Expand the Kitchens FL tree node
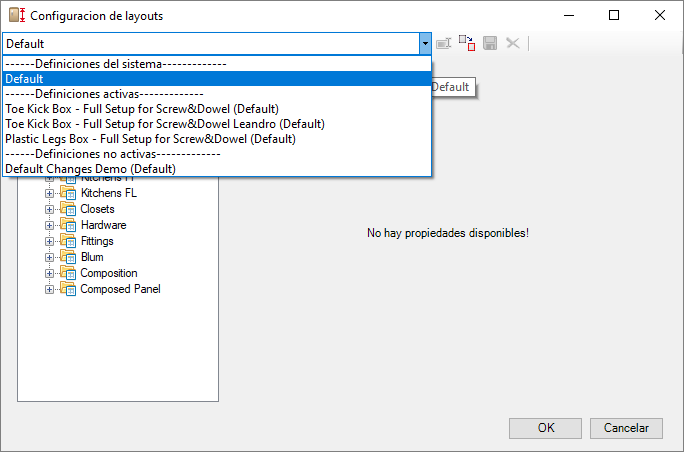 [49, 193]
